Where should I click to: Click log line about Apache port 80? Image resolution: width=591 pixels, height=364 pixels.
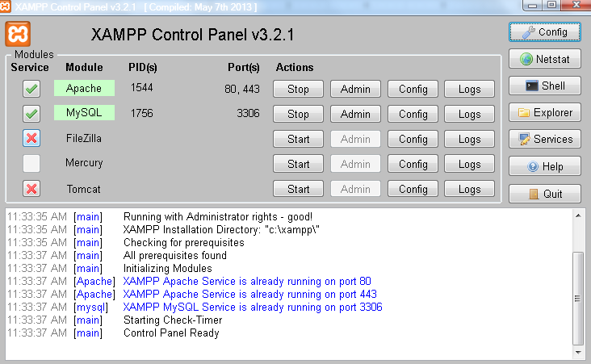[x=247, y=282]
